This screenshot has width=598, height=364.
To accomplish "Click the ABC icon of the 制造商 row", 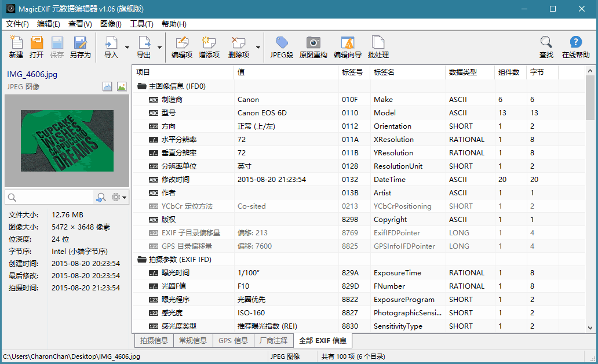I will click(x=154, y=100).
